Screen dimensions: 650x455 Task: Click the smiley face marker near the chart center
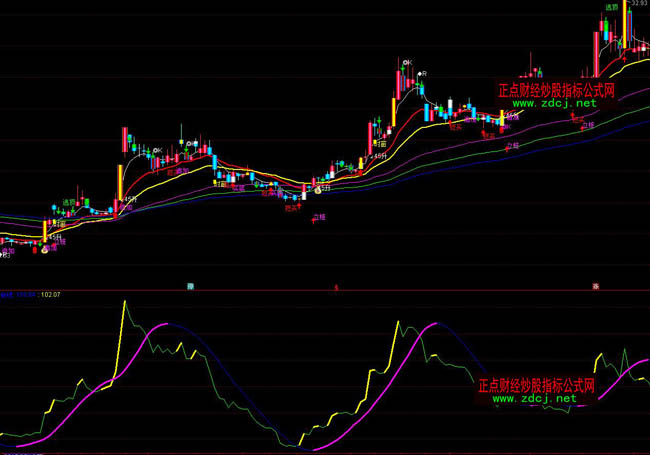point(319,188)
